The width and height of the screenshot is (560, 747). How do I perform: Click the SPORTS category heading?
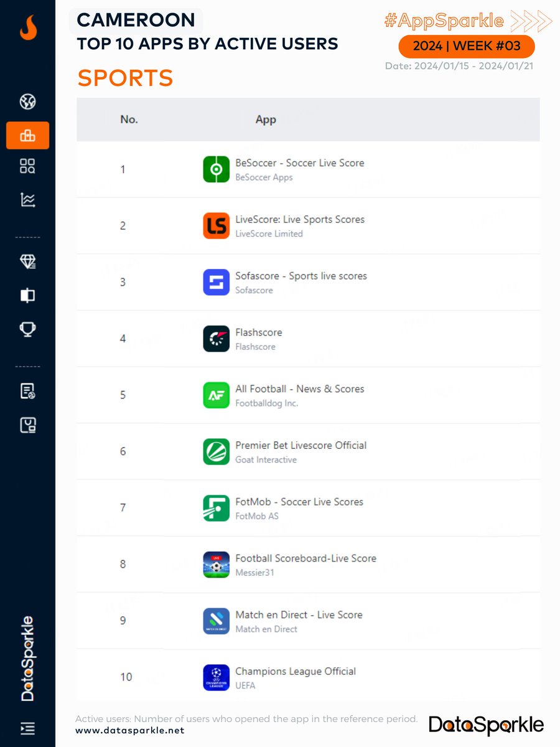point(125,78)
